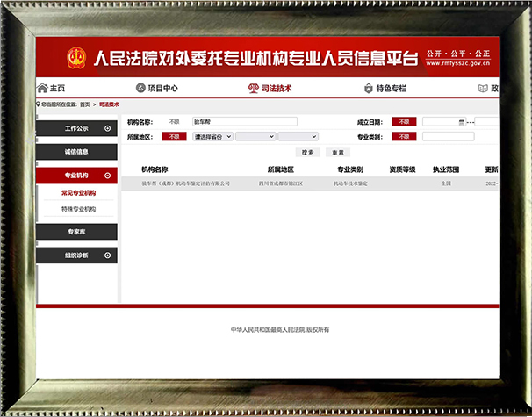Toggle 不限 for 专业类别 filter

click(x=404, y=137)
